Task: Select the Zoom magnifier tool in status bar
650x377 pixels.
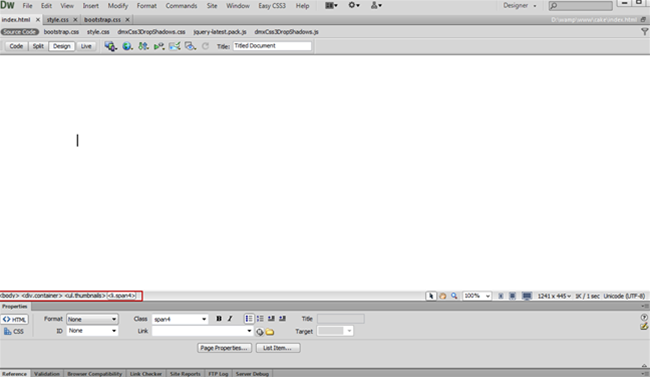Action: pos(454,296)
